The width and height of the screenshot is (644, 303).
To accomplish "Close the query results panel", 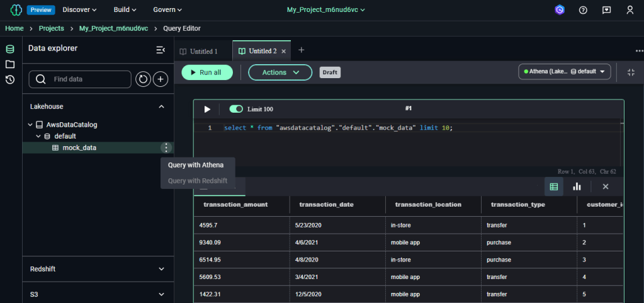I will click(606, 186).
